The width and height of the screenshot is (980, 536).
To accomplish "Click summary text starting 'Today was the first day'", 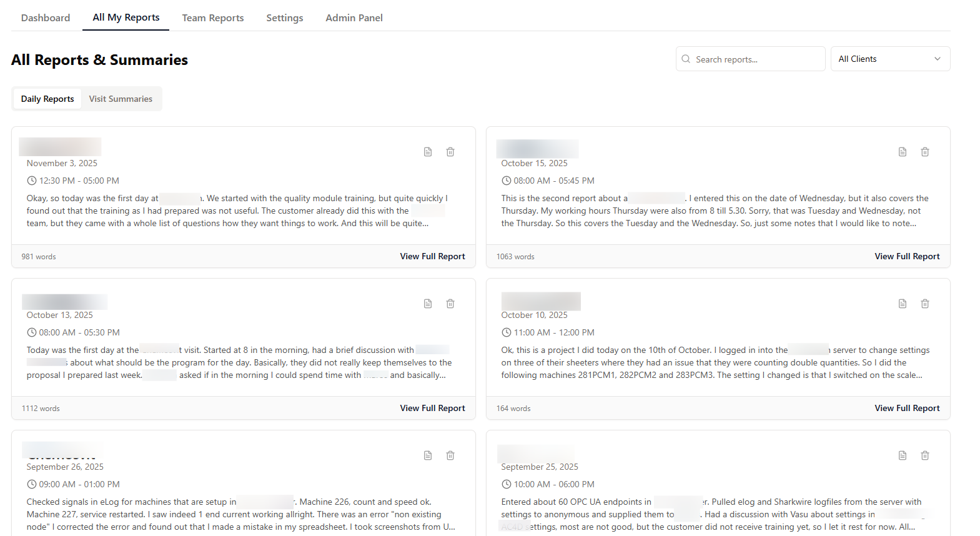I will coord(239,362).
